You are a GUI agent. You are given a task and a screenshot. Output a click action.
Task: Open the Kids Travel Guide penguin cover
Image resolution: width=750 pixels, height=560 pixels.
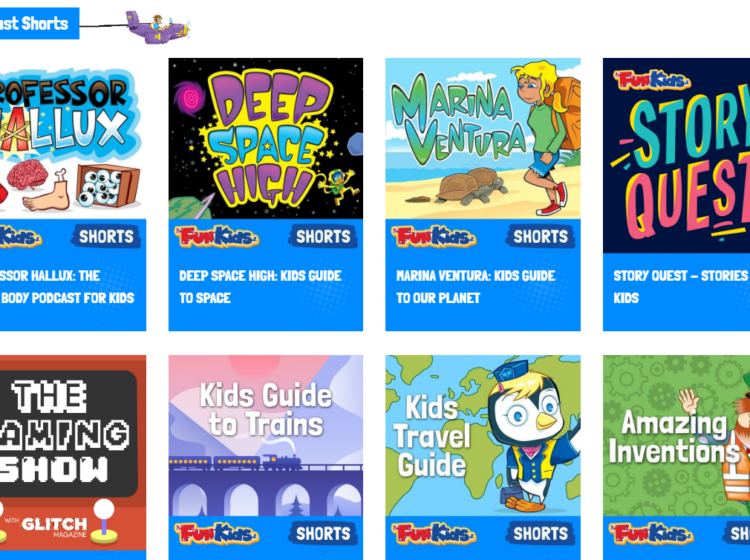coord(483,436)
